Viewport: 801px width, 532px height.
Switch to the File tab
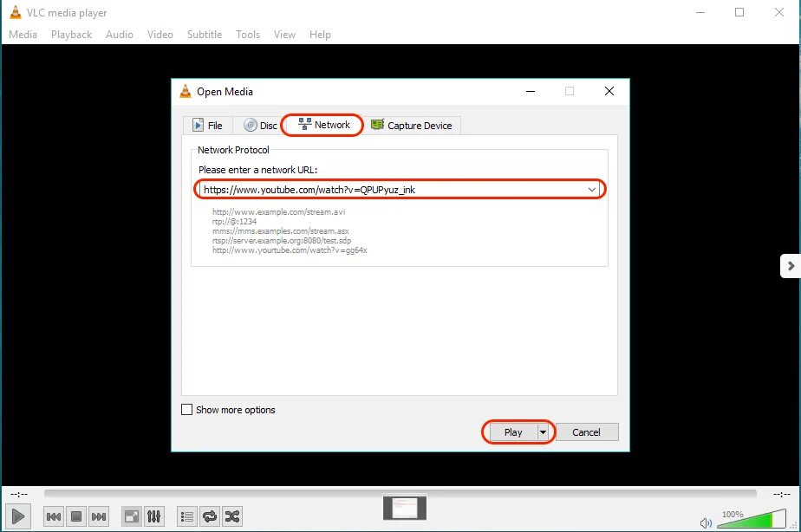(x=207, y=125)
